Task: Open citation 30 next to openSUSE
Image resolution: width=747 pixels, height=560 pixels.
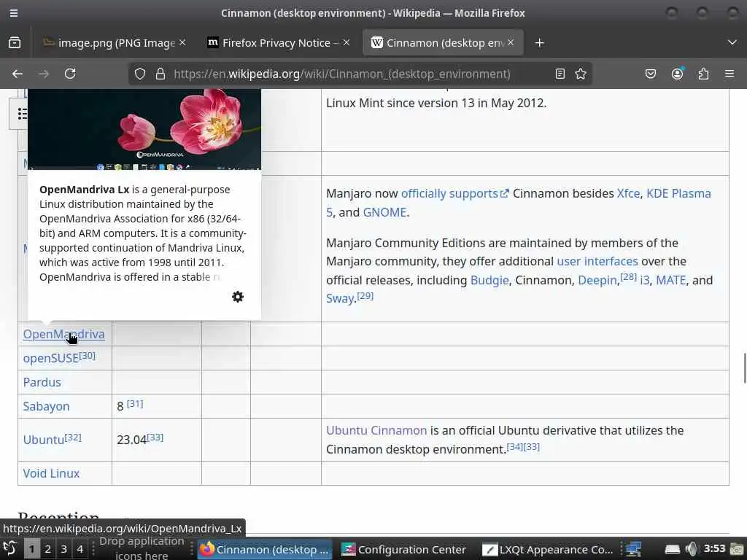Action: tap(88, 355)
